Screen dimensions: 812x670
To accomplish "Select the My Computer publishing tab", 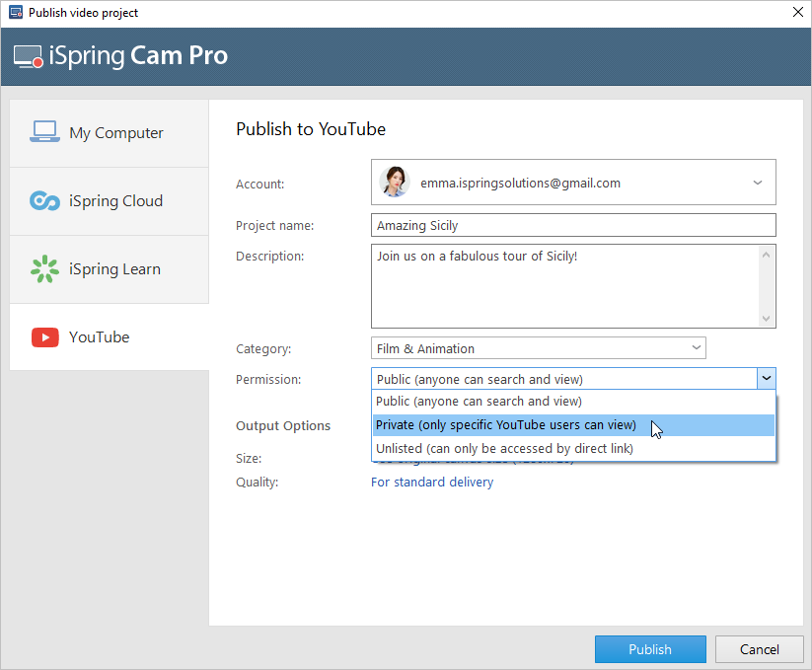I will pyautogui.click(x=110, y=133).
